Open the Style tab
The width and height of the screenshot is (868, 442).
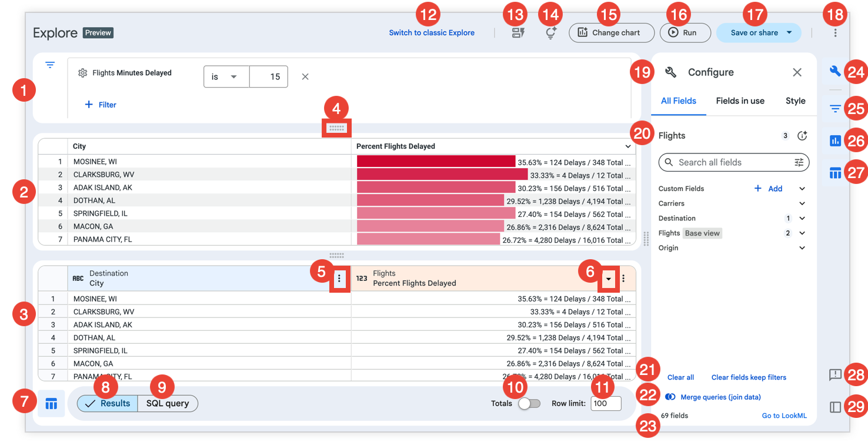pos(795,101)
